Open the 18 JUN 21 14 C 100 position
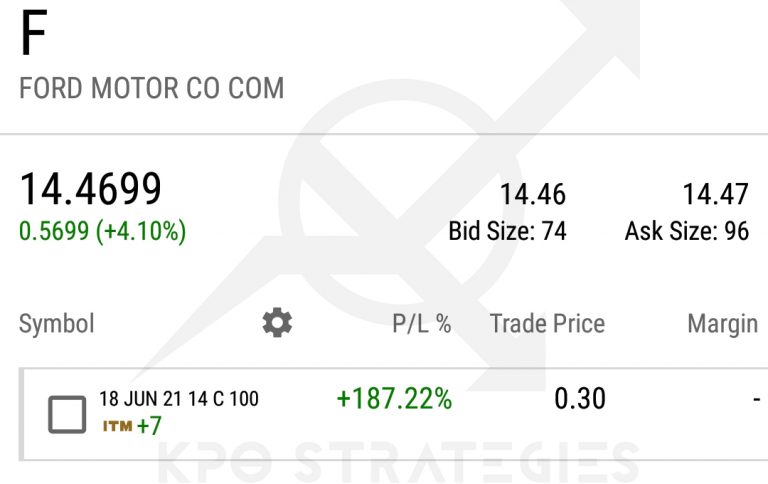The image size is (768, 484). tap(178, 399)
